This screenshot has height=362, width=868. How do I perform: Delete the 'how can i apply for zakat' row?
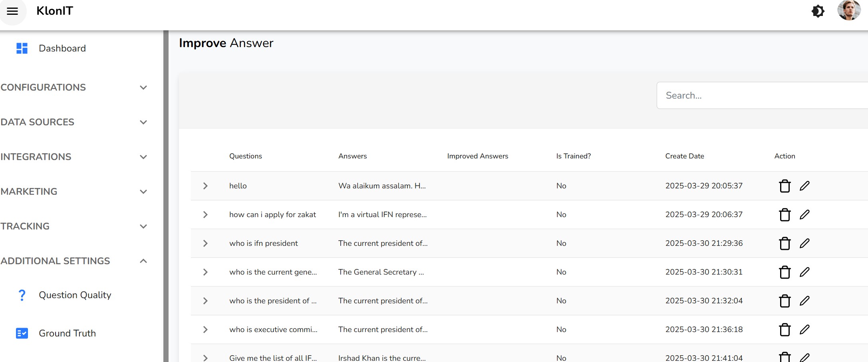point(785,215)
